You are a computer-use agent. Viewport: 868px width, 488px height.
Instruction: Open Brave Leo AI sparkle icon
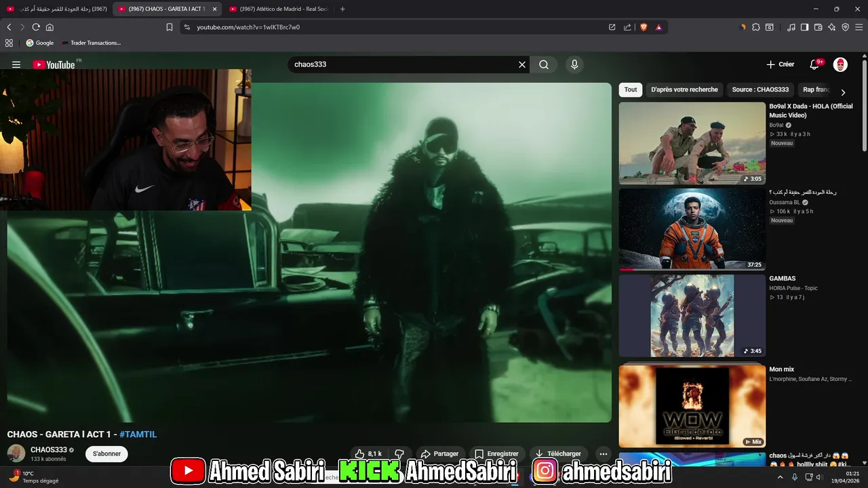[x=832, y=27]
